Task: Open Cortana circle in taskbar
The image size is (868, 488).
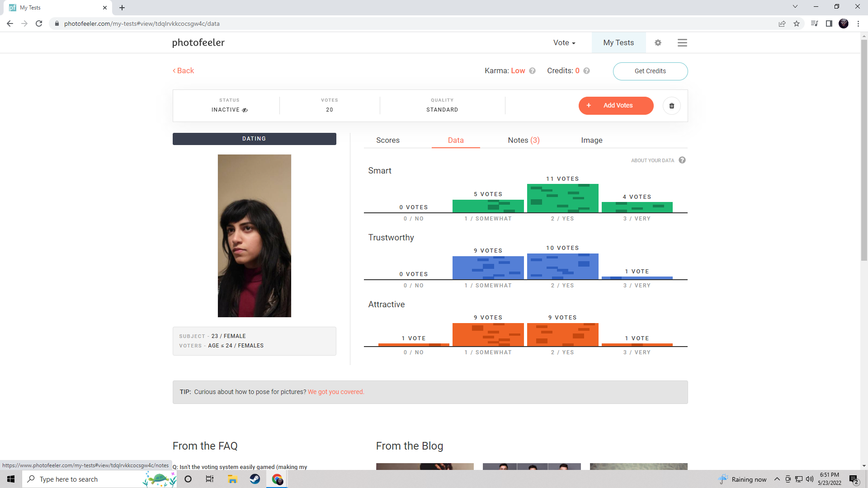Action: coord(188,479)
